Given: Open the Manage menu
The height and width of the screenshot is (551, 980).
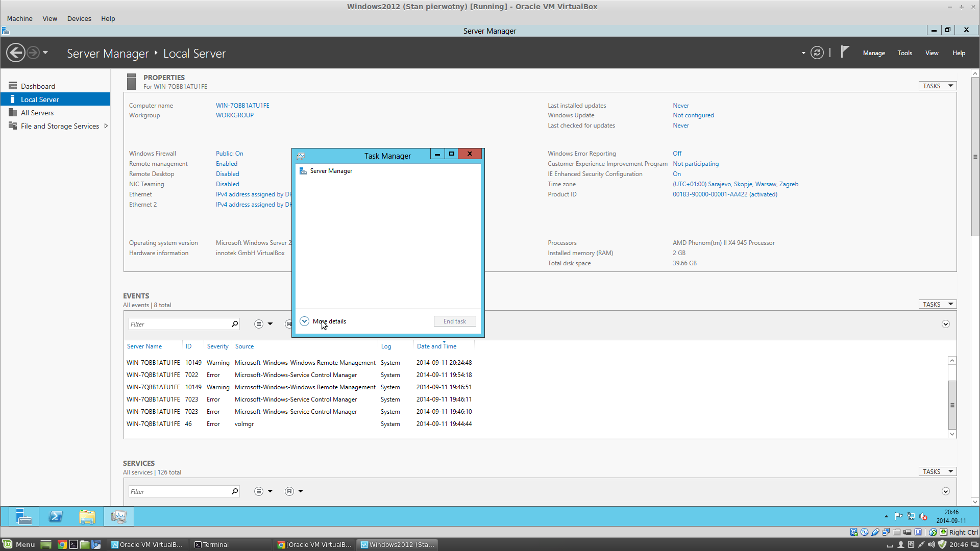Looking at the screenshot, I should (874, 53).
